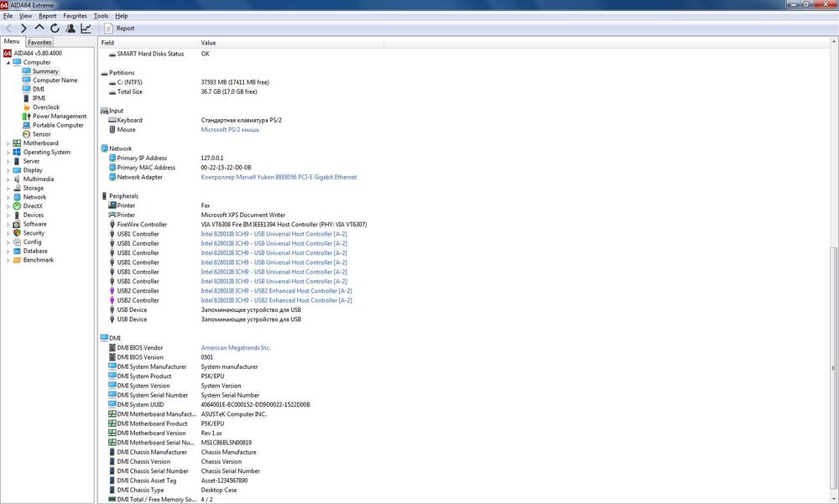Expand the Benchmark tree node
This screenshot has width=839, height=504.
click(8, 260)
